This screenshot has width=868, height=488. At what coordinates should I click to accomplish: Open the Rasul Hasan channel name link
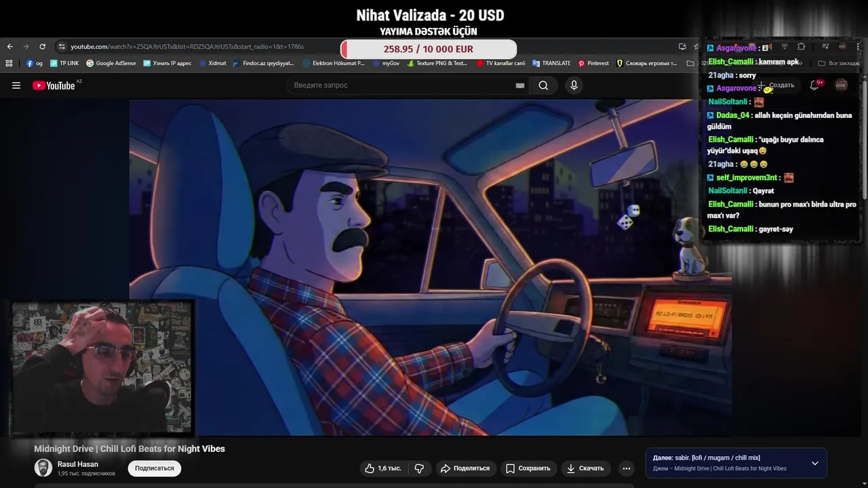click(x=78, y=464)
